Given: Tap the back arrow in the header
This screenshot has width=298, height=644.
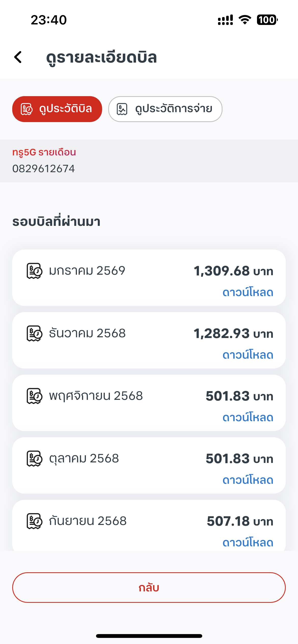Looking at the screenshot, I should (x=18, y=57).
